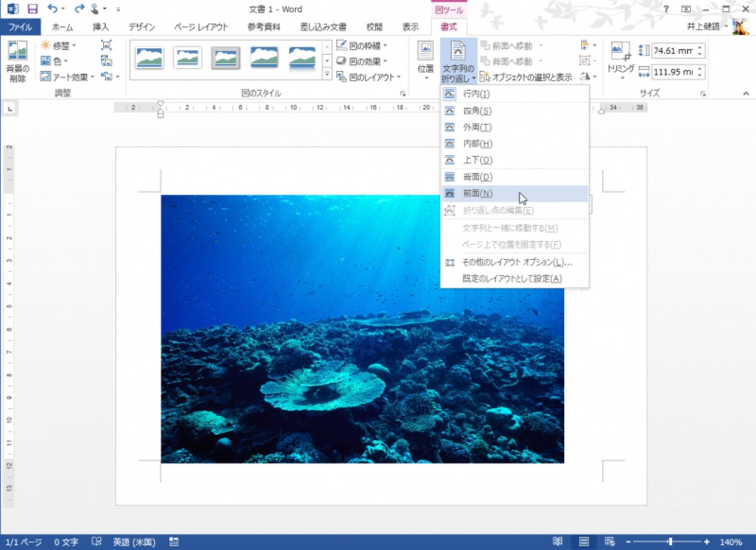Click the reset picture icon
This screenshot has width=756, height=550.
click(x=106, y=77)
